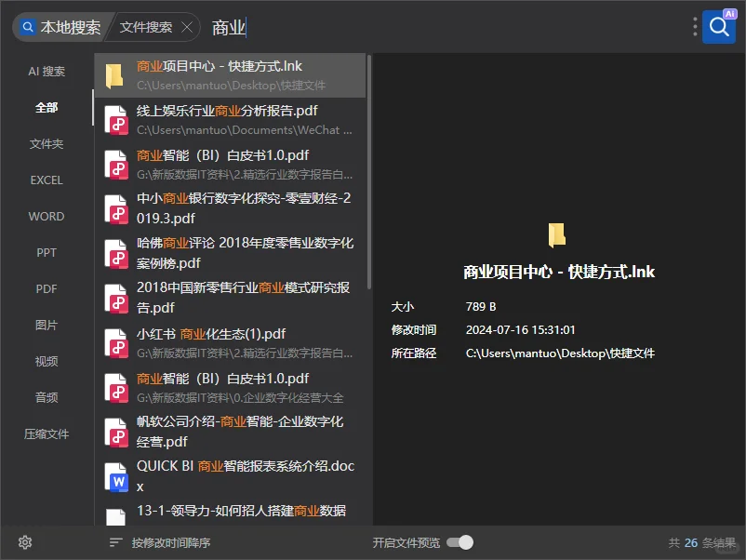Click the AI search magnifier icon
746x560 pixels.
[x=718, y=26]
